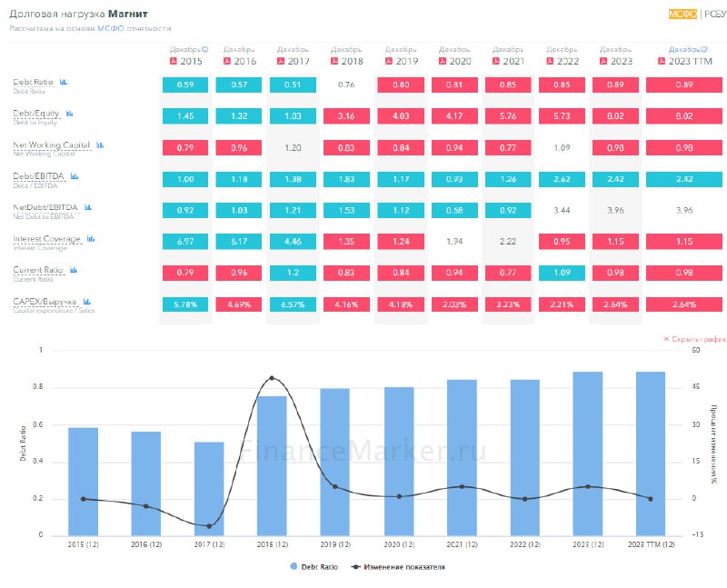The image size is (727, 588).
Task: Select the 2018 (12) bar in the chart
Action: coord(272,465)
